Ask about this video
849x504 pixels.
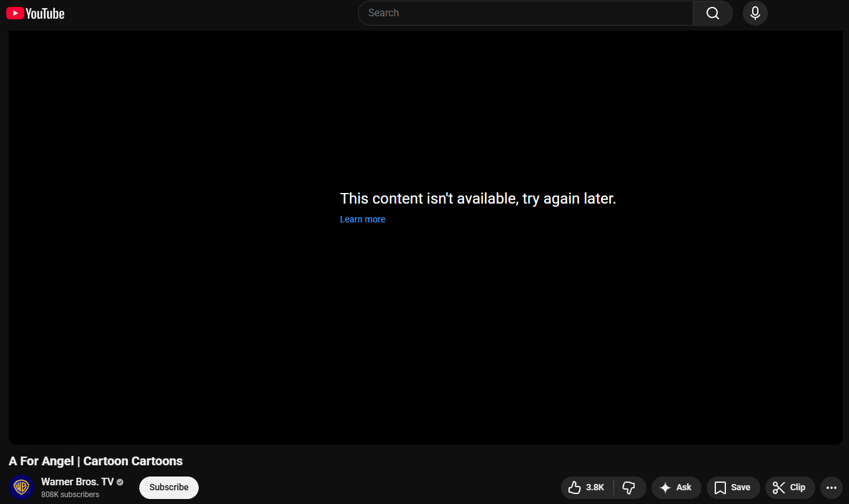tap(677, 488)
